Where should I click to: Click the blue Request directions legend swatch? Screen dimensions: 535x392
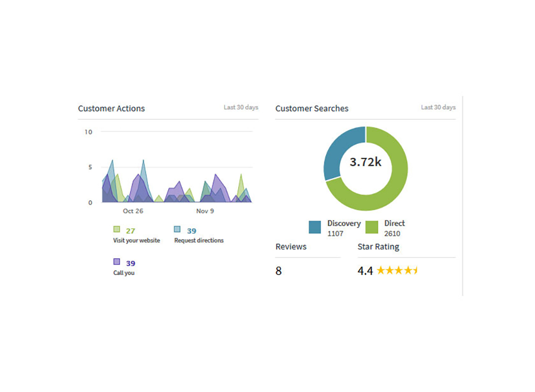[x=176, y=229]
